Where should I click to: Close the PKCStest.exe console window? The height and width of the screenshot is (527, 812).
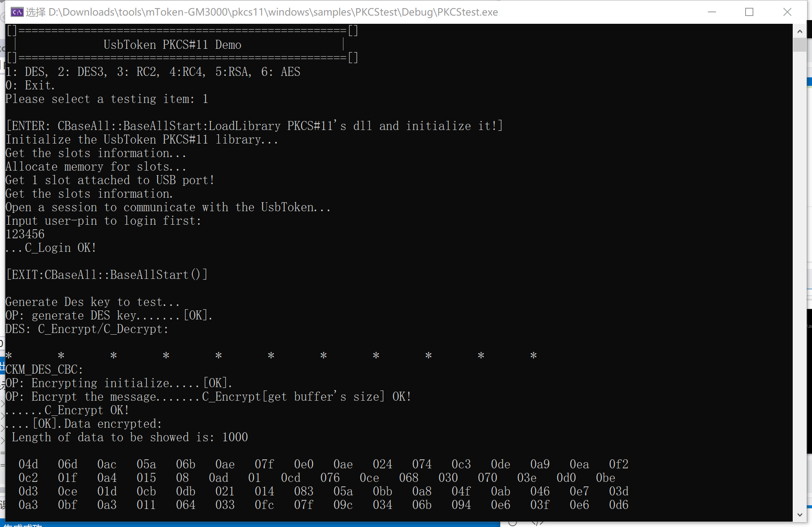(787, 12)
